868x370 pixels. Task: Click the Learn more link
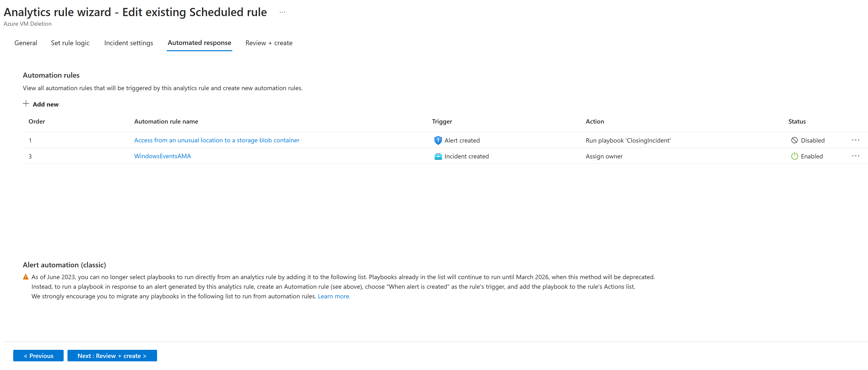[x=334, y=296]
